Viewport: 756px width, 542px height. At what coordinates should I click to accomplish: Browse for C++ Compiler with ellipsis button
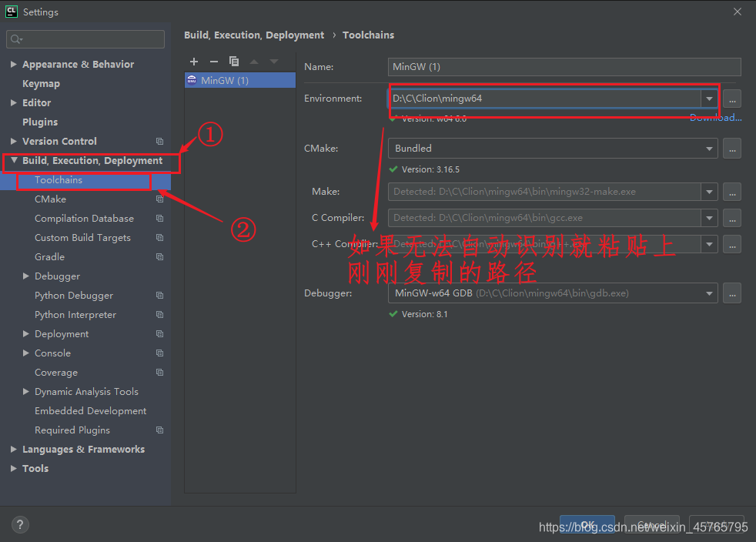[x=732, y=244]
